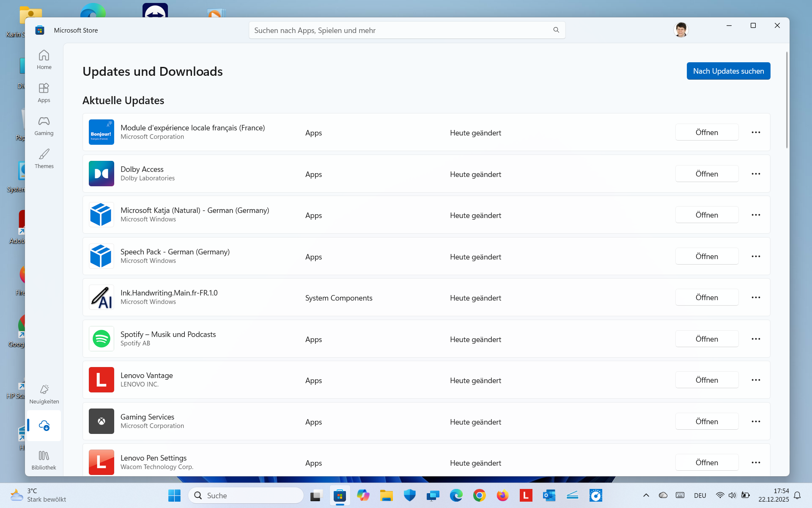Click the Spotify app icon

pyautogui.click(x=101, y=339)
